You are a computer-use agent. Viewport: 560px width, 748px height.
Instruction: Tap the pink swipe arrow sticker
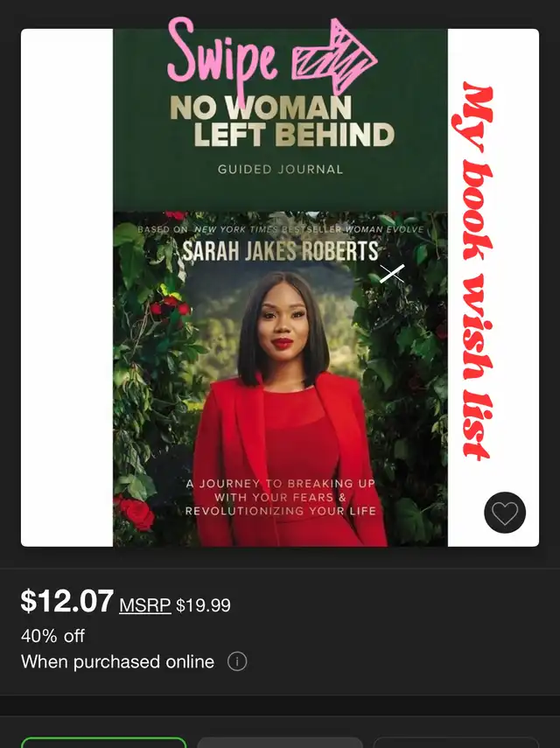(x=334, y=56)
